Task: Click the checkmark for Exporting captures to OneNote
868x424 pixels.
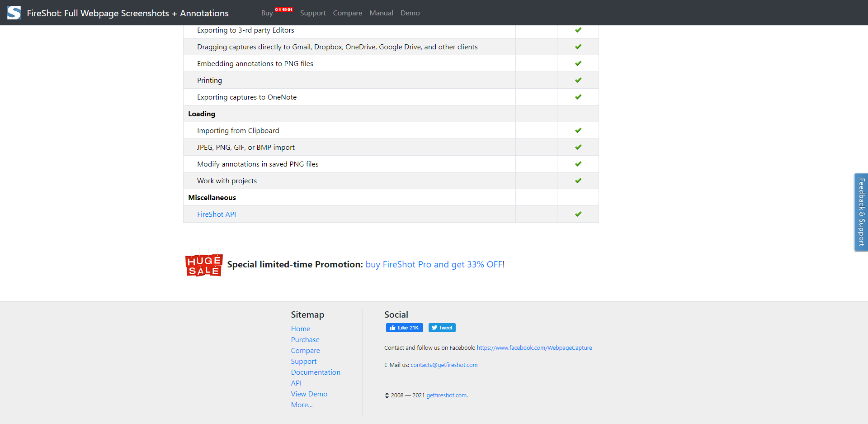Action: click(578, 97)
